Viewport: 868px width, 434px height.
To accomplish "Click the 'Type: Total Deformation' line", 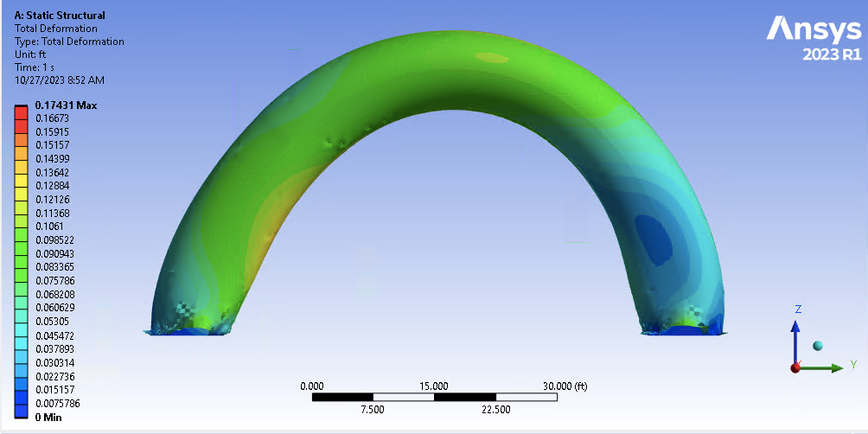I will pyautogui.click(x=69, y=41).
